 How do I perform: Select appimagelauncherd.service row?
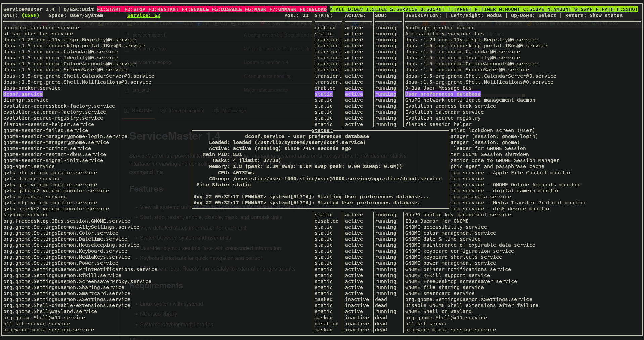point(41,28)
